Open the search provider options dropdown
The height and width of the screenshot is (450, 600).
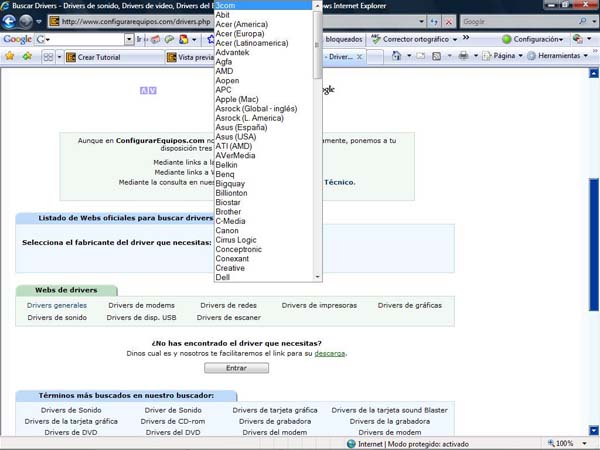point(594,22)
